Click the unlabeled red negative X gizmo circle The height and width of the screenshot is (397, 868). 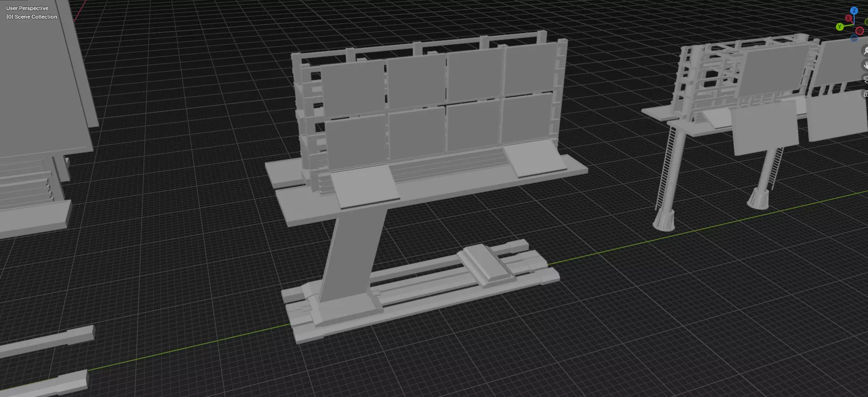point(859,31)
